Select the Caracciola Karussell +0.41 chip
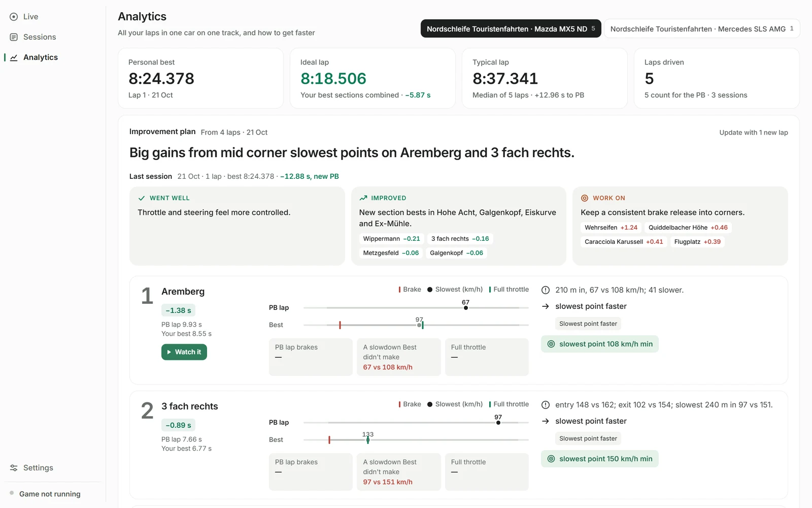The width and height of the screenshot is (812, 508). 624,242
